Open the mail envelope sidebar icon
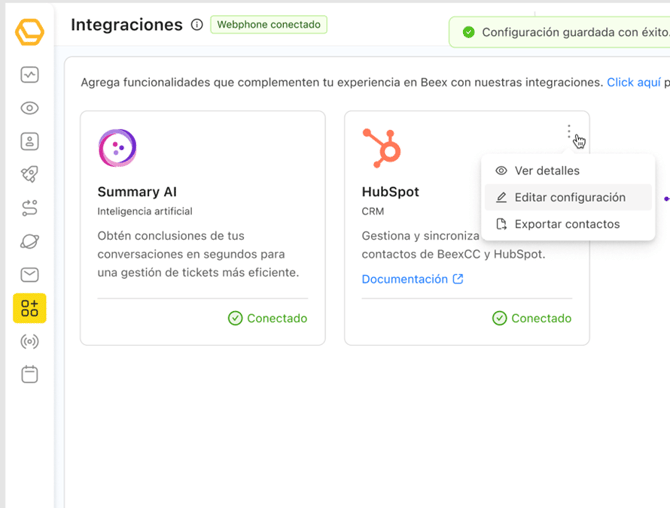This screenshot has height=508, width=670. tap(30, 275)
